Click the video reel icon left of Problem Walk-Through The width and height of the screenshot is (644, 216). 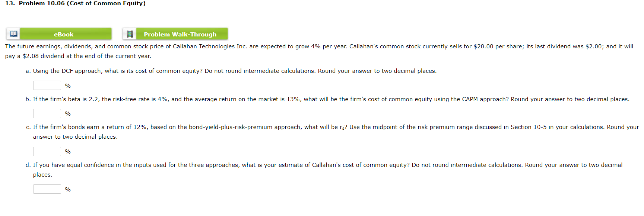tap(130, 34)
